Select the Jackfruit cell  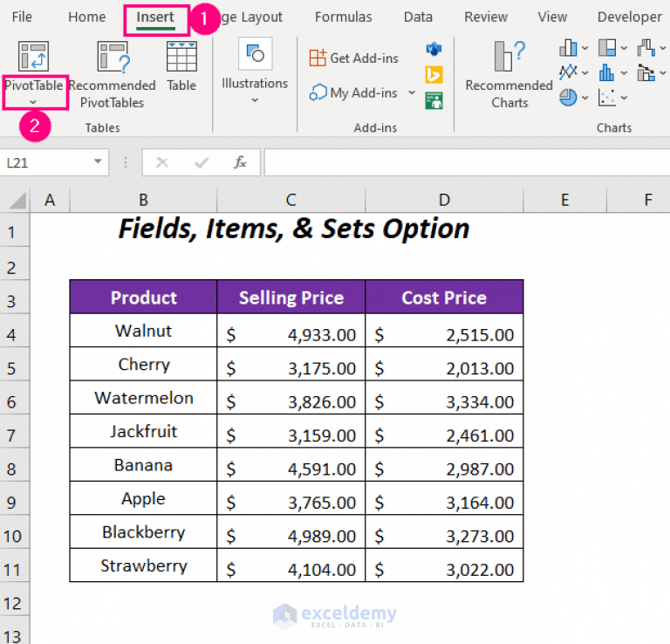tap(143, 431)
